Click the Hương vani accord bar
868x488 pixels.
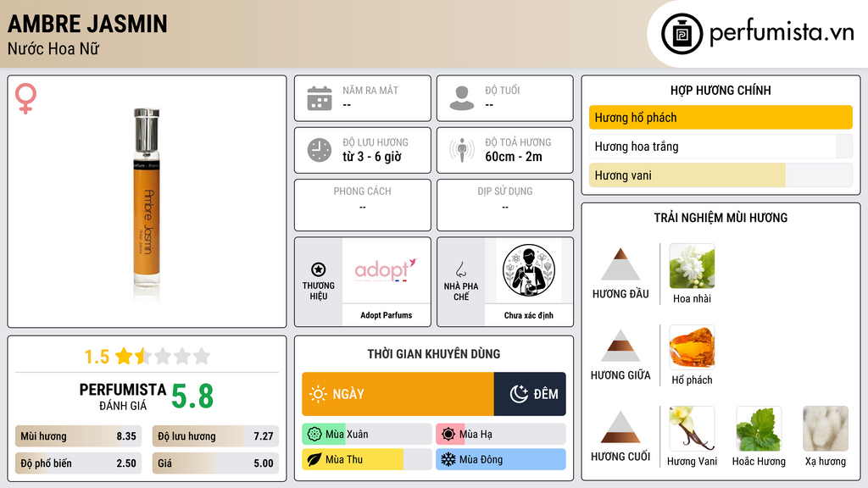721,175
